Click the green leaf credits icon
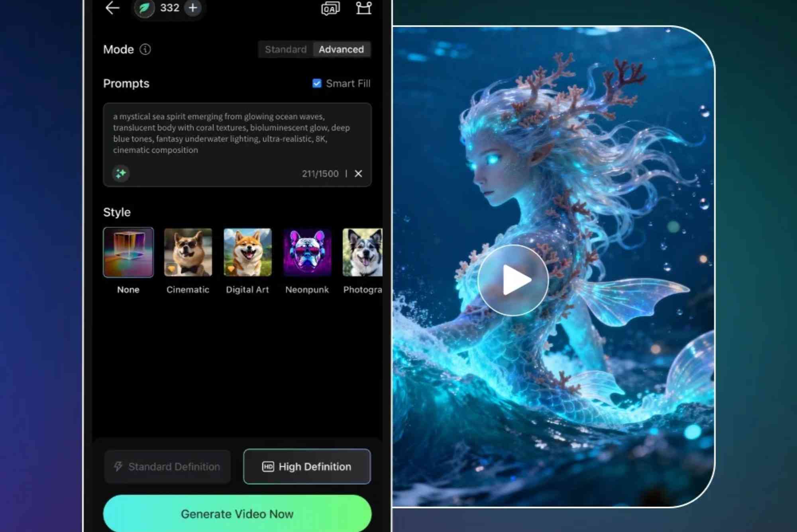This screenshot has height=532, width=797. click(x=144, y=8)
